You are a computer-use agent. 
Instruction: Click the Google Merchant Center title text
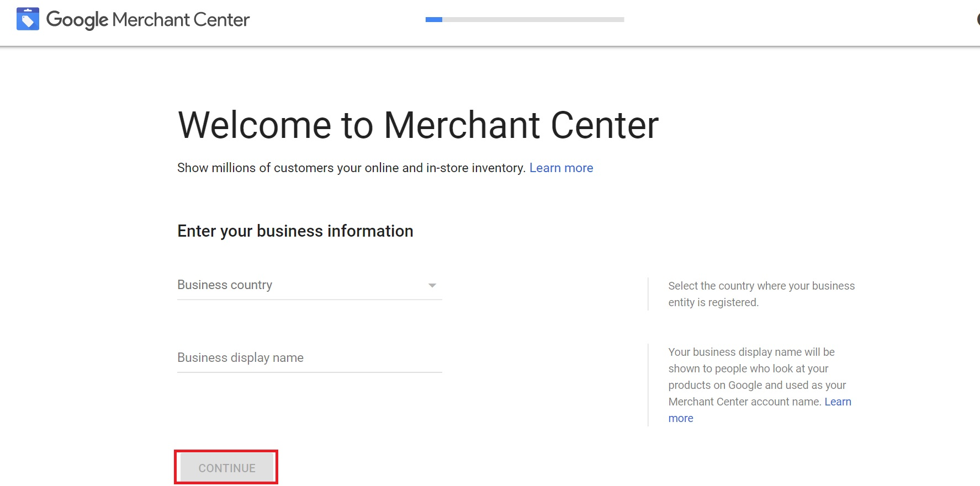(148, 20)
